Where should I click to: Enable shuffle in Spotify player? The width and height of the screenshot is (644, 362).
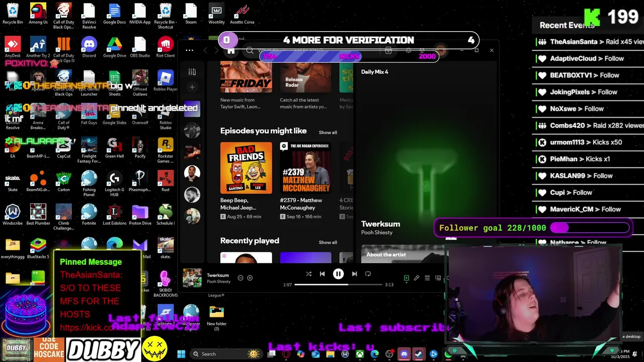pyautogui.click(x=308, y=274)
